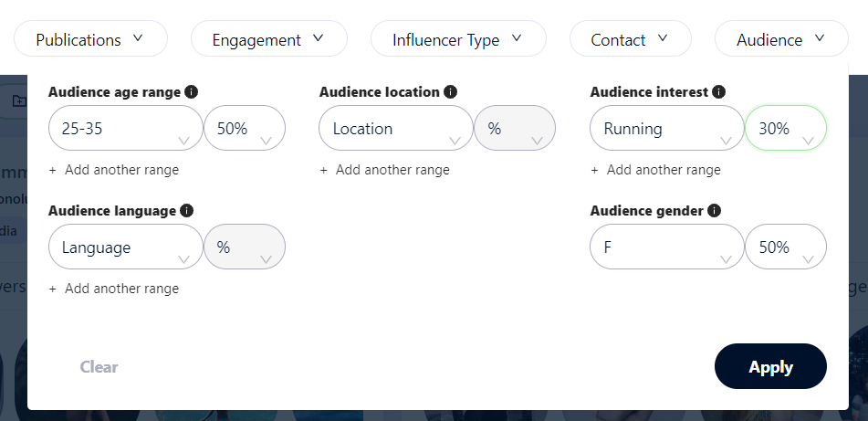Expand the Influencer Type filter

click(x=457, y=39)
